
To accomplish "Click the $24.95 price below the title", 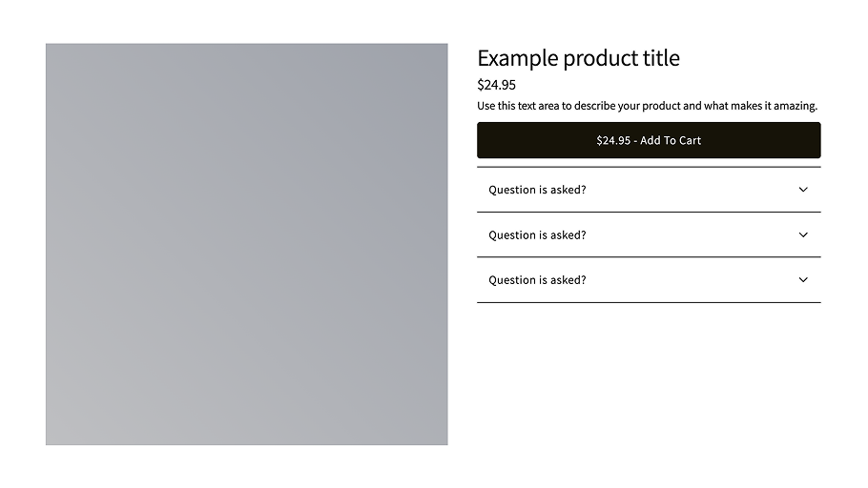I will tap(497, 85).
